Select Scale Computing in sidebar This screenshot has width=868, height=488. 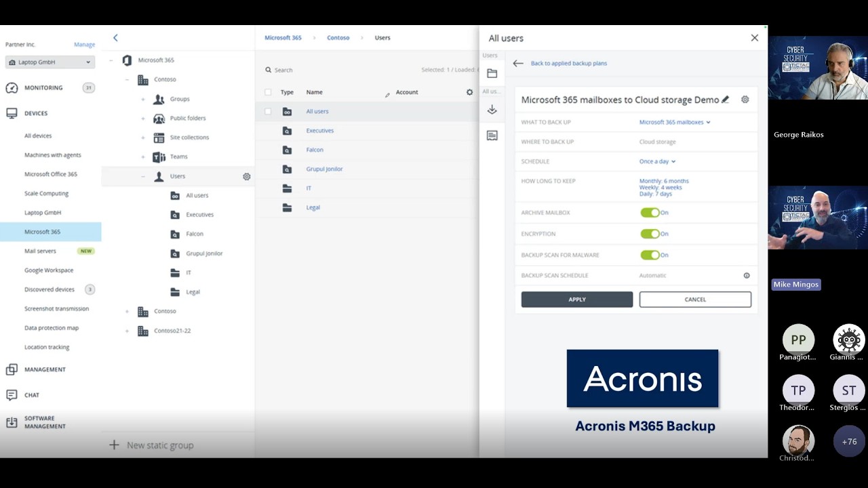46,193
